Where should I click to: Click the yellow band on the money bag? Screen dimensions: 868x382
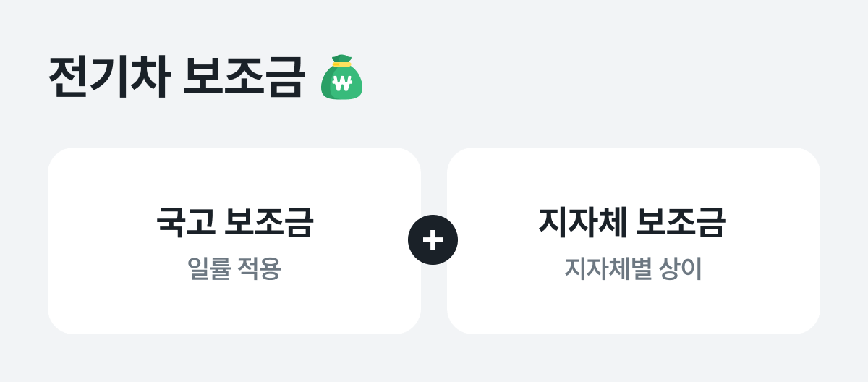click(341, 64)
